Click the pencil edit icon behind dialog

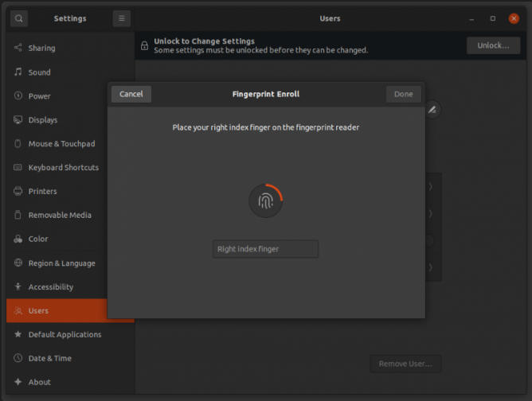pos(432,110)
